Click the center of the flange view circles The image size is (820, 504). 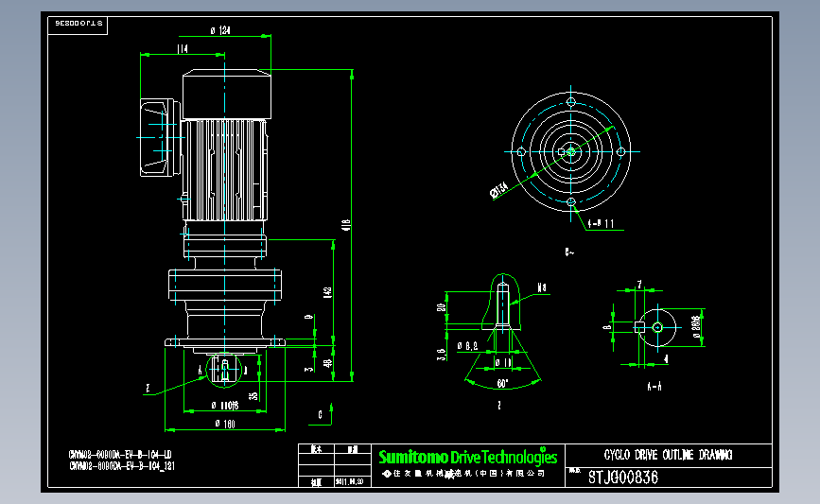click(571, 151)
